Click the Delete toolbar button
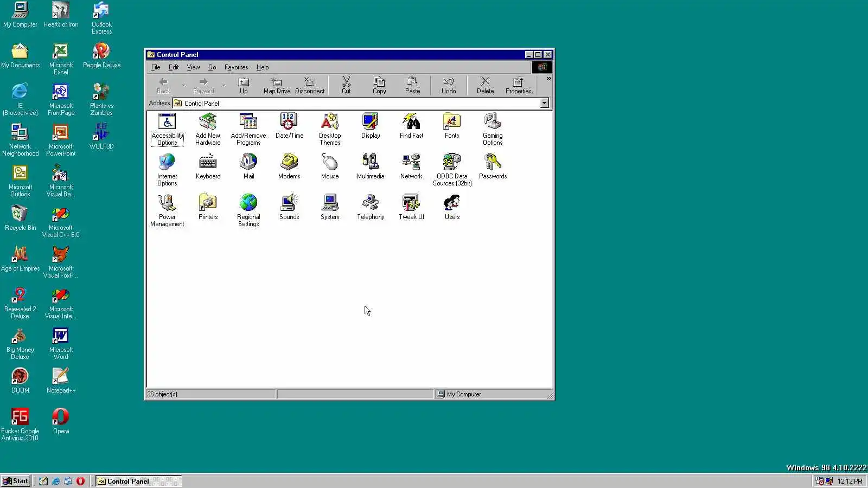Screen dimensions: 868x488 tap(485, 85)
